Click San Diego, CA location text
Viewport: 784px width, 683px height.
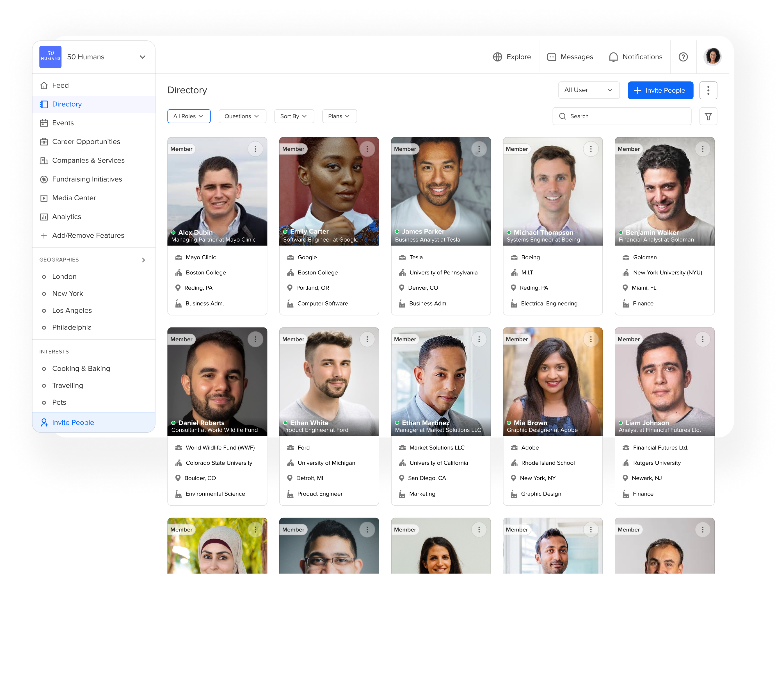(427, 478)
